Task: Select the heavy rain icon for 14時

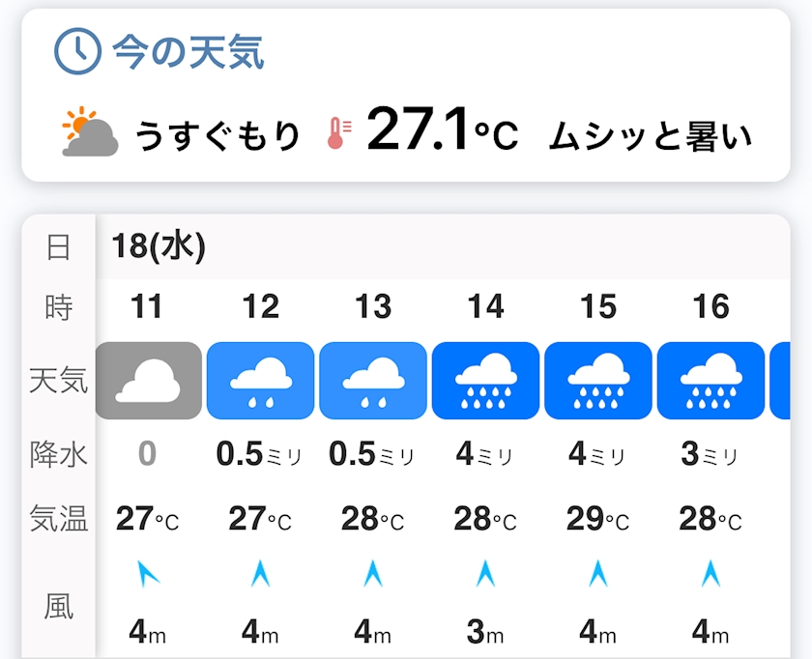Action: click(486, 381)
